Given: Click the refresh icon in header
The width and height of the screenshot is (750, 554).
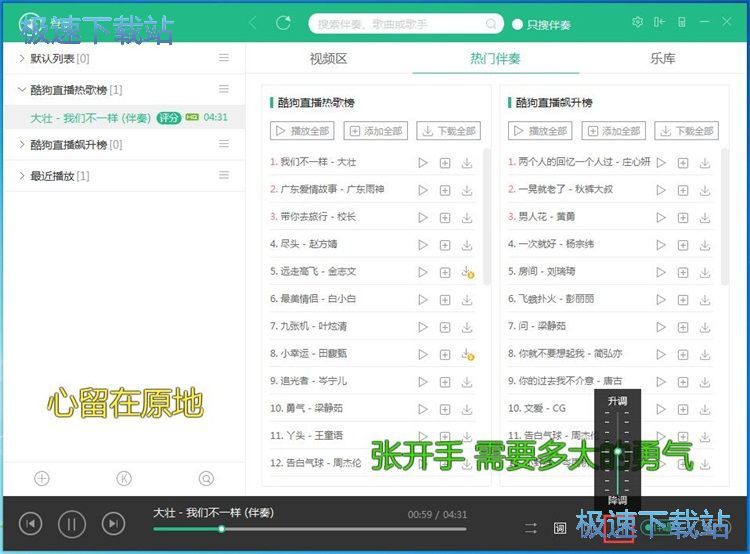Looking at the screenshot, I should coord(283,23).
